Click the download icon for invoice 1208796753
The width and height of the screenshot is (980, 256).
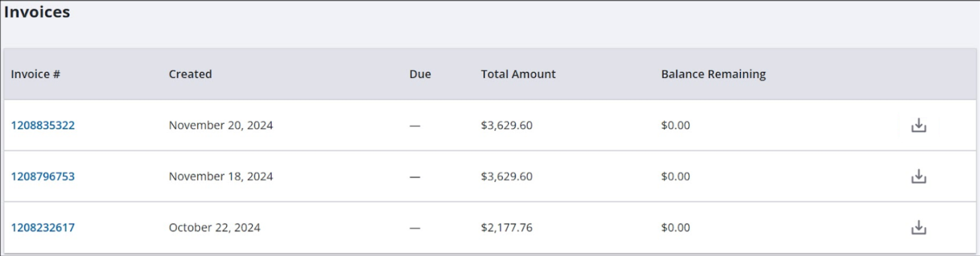click(919, 176)
